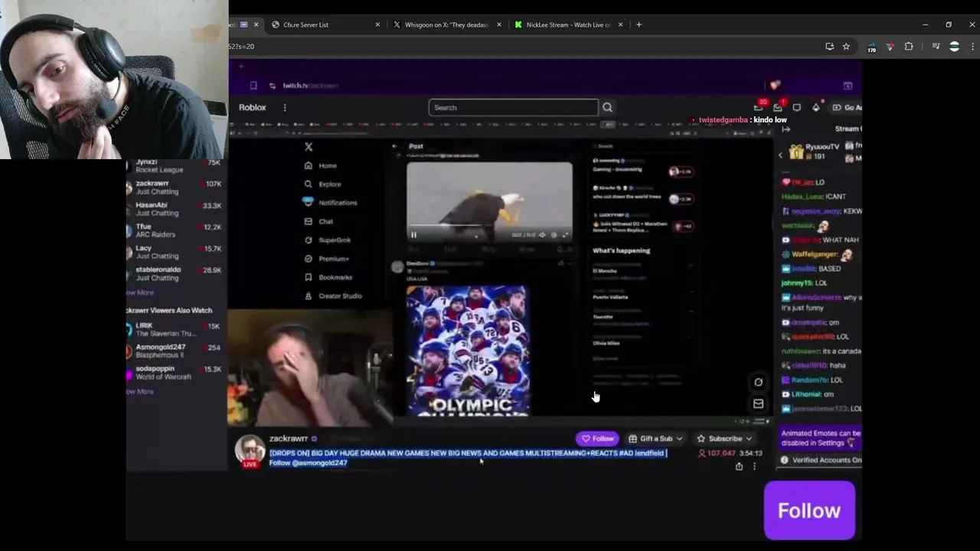The width and height of the screenshot is (980, 551).
Task: Open Twitch notifications inbox with badge 1
Action: [x=778, y=107]
